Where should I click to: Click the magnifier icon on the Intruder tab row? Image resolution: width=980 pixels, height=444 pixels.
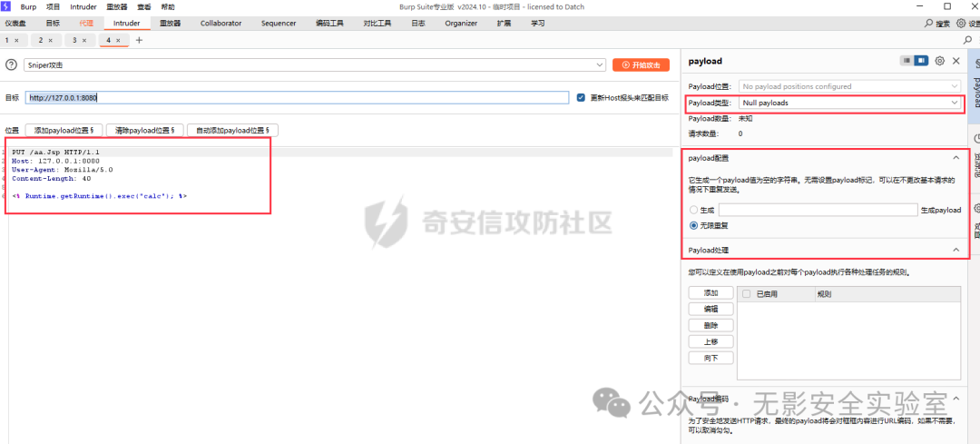(968, 40)
